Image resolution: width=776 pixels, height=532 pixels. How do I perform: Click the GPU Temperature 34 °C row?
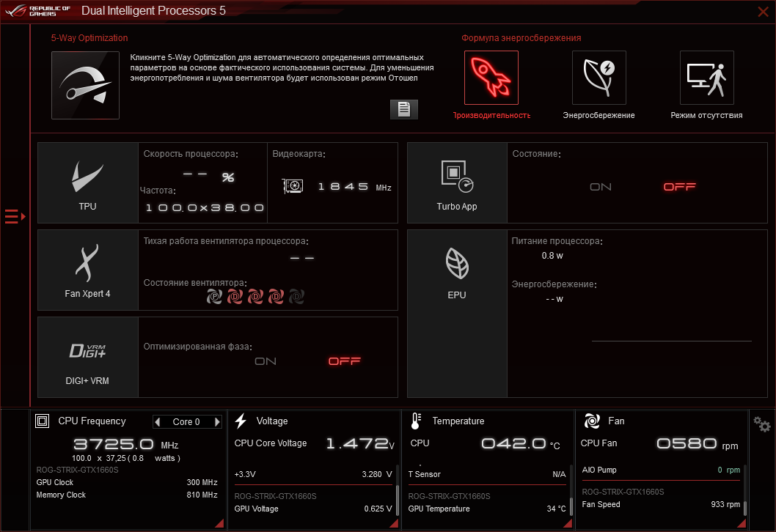click(487, 509)
